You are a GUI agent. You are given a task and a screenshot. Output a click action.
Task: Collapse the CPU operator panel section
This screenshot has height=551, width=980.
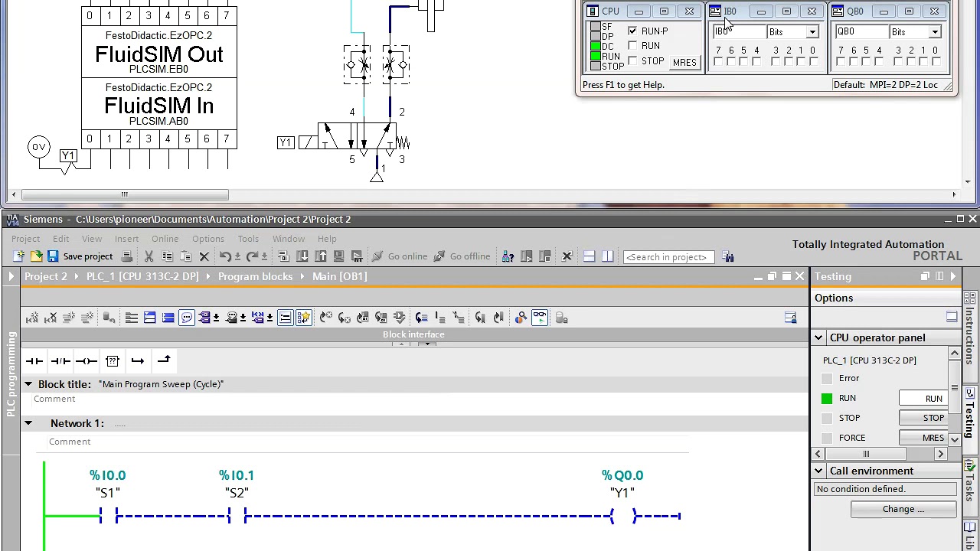[818, 337]
